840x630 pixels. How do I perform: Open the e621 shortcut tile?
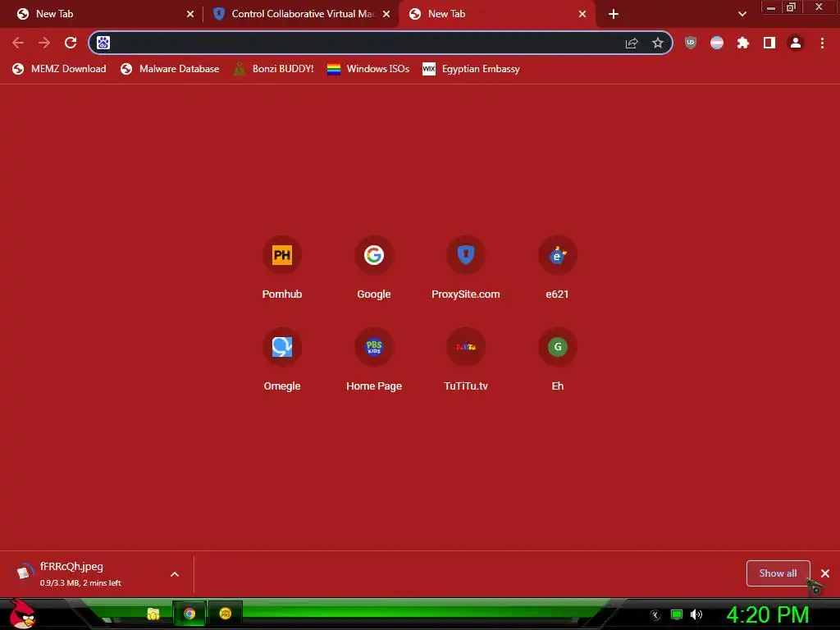tap(557, 268)
